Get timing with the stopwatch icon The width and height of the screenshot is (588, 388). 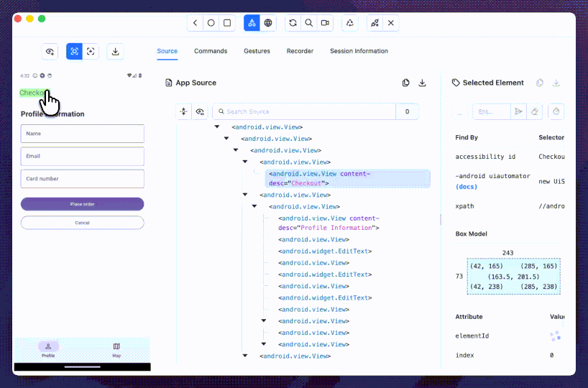pos(556,111)
